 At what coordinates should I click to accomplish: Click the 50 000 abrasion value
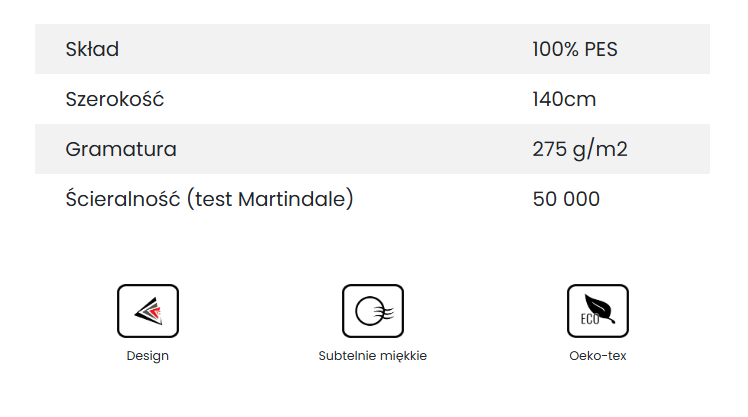click(566, 199)
